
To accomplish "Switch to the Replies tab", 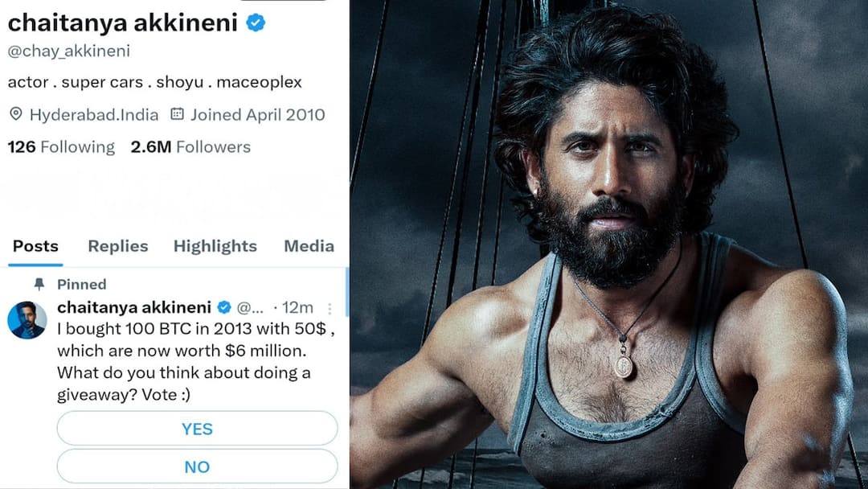I will point(117,246).
